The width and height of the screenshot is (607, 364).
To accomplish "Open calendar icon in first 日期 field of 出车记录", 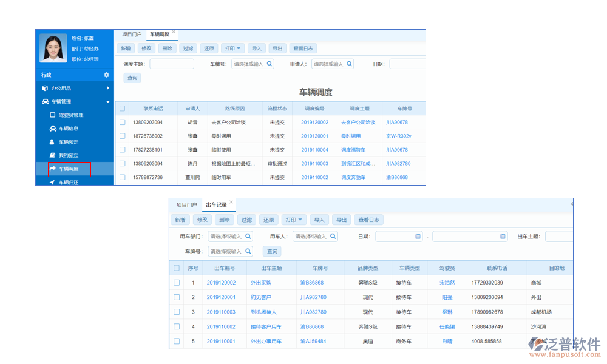I will point(418,237).
